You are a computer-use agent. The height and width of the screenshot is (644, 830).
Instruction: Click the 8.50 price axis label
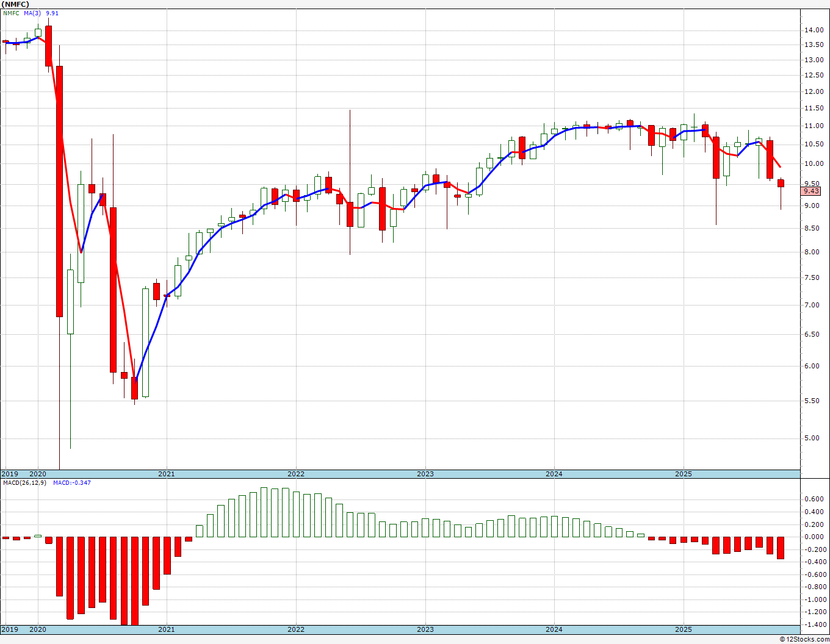(x=812, y=228)
